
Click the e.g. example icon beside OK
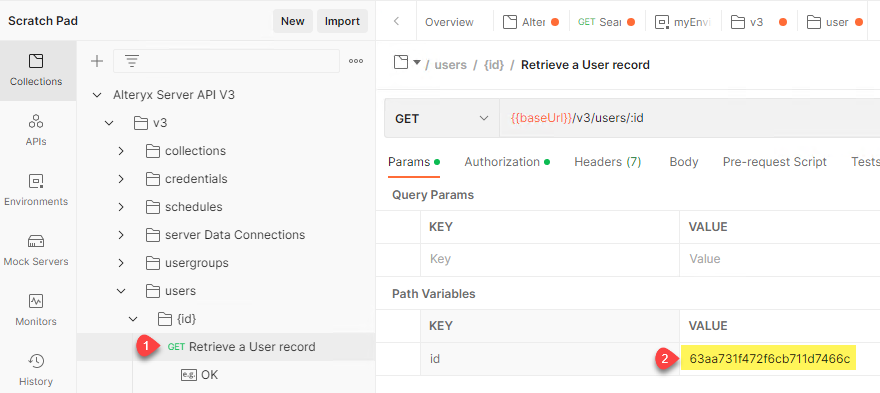pyautogui.click(x=188, y=374)
